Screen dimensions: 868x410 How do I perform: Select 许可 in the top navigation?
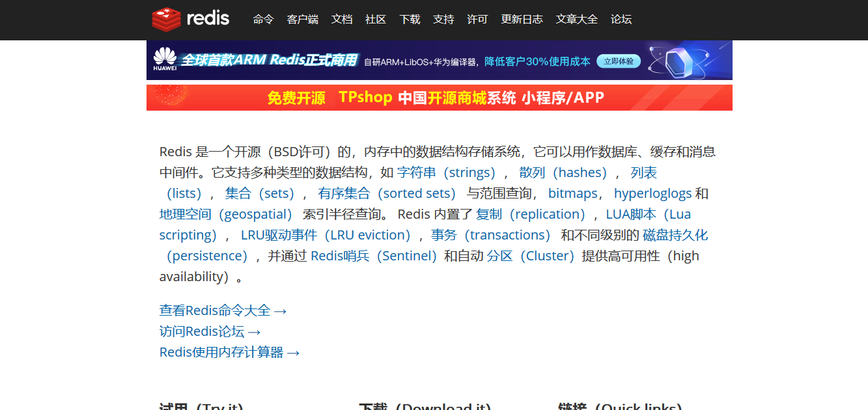(x=477, y=20)
